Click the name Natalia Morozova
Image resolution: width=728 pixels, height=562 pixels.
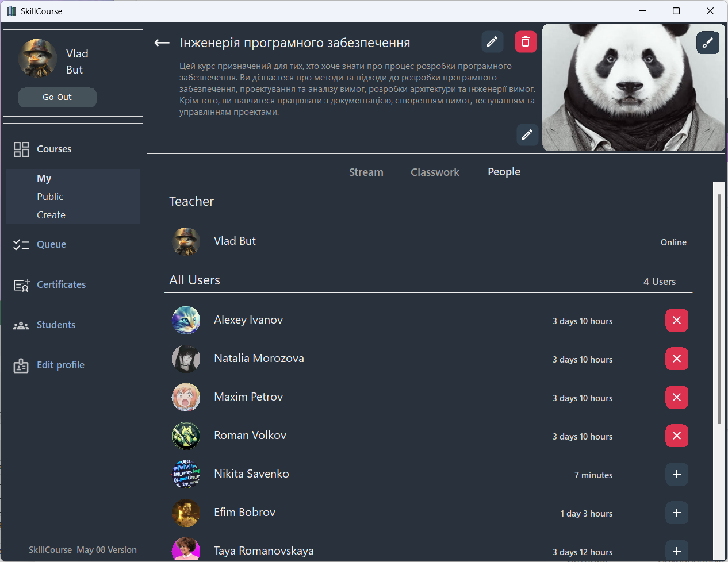(x=259, y=358)
